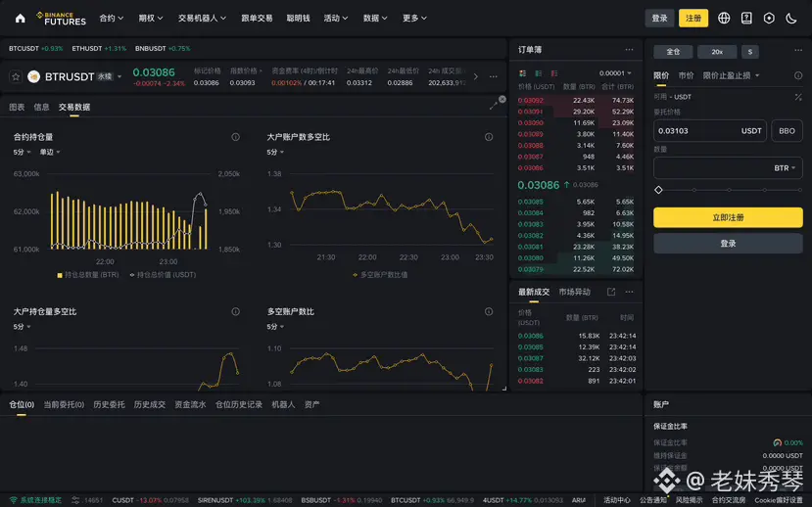The height and width of the screenshot is (507, 812).
Task: Select asks-only order book view
Action: click(554, 73)
